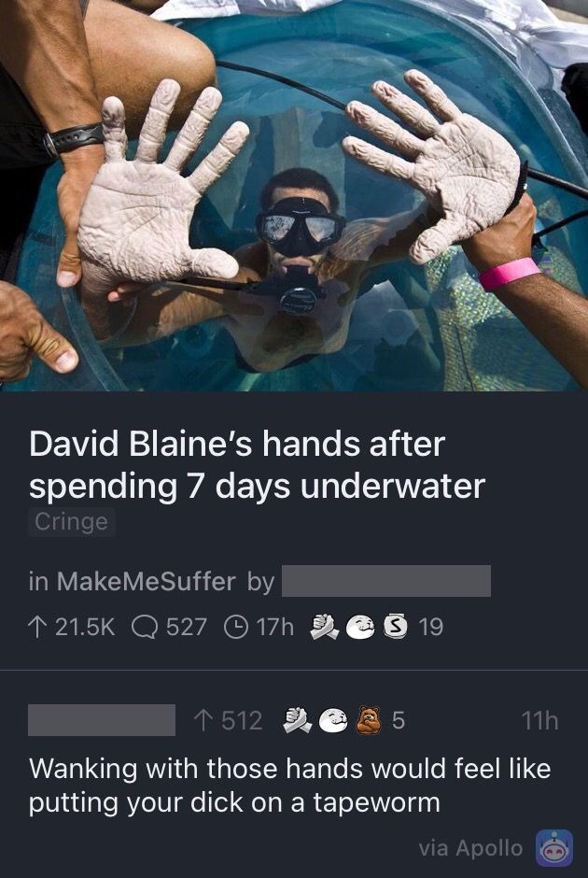Open the redacted post author name
588x878 pixels.
click(x=386, y=581)
